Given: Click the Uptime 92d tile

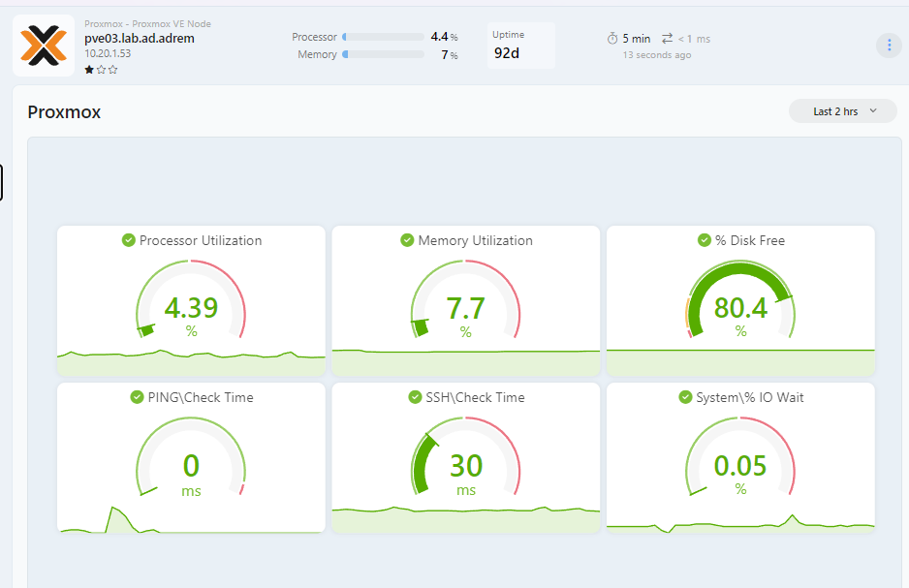Looking at the screenshot, I should (520, 46).
